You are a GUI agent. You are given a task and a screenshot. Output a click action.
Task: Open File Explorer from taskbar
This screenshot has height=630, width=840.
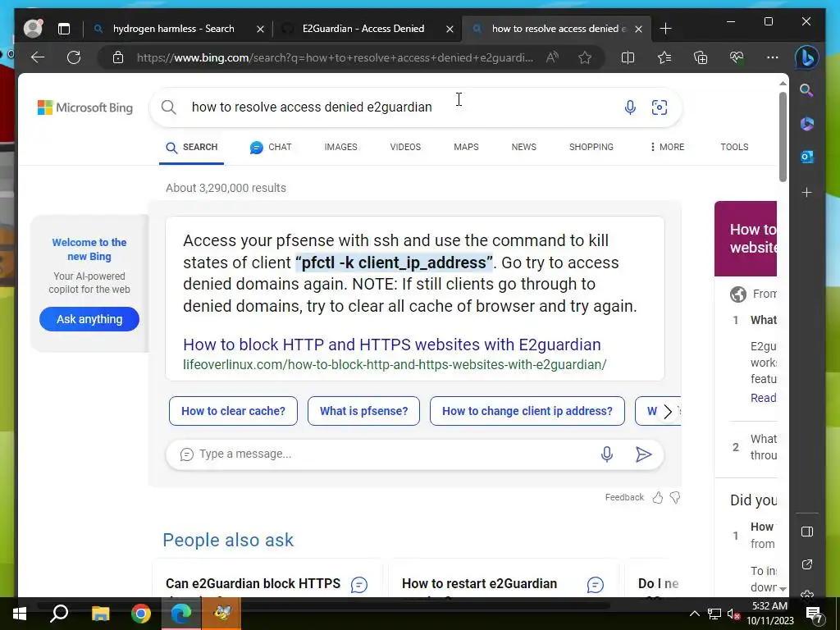click(100, 614)
